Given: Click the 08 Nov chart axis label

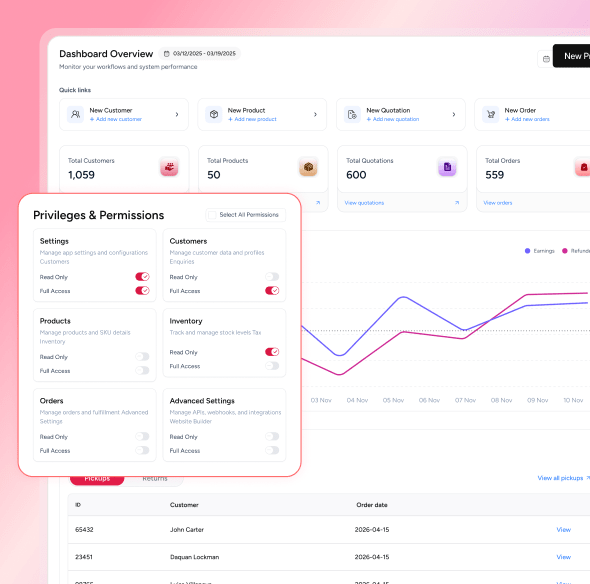Looking at the screenshot, I should coord(501,400).
